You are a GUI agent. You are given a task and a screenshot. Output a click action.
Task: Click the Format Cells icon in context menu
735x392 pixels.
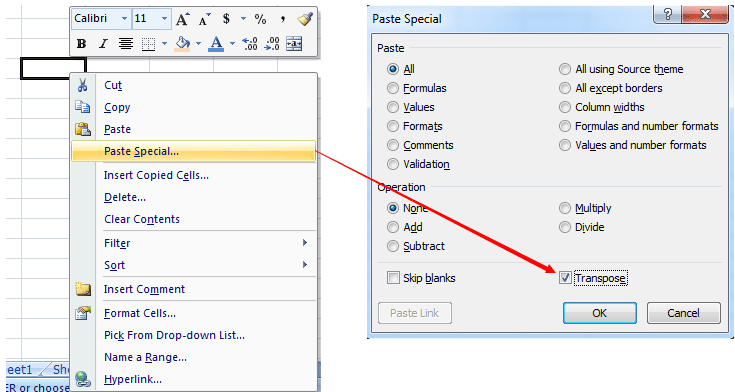point(82,313)
